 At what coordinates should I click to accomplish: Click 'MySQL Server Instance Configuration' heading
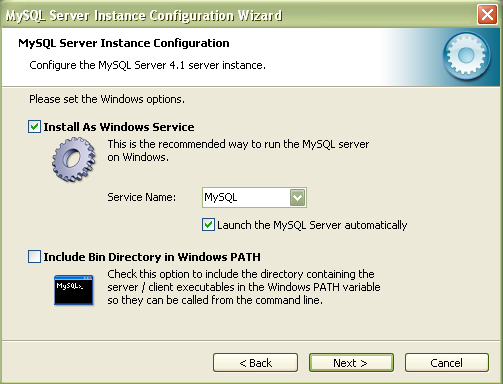point(124,43)
